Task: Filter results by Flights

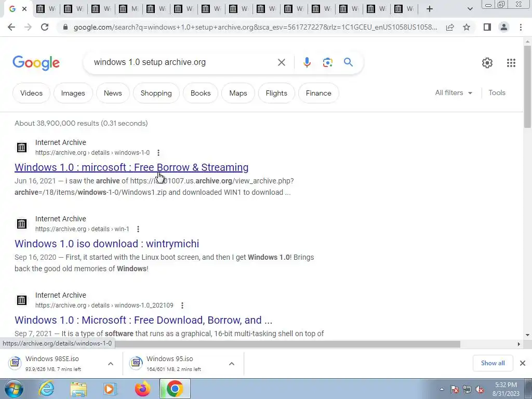Action: coord(276,93)
